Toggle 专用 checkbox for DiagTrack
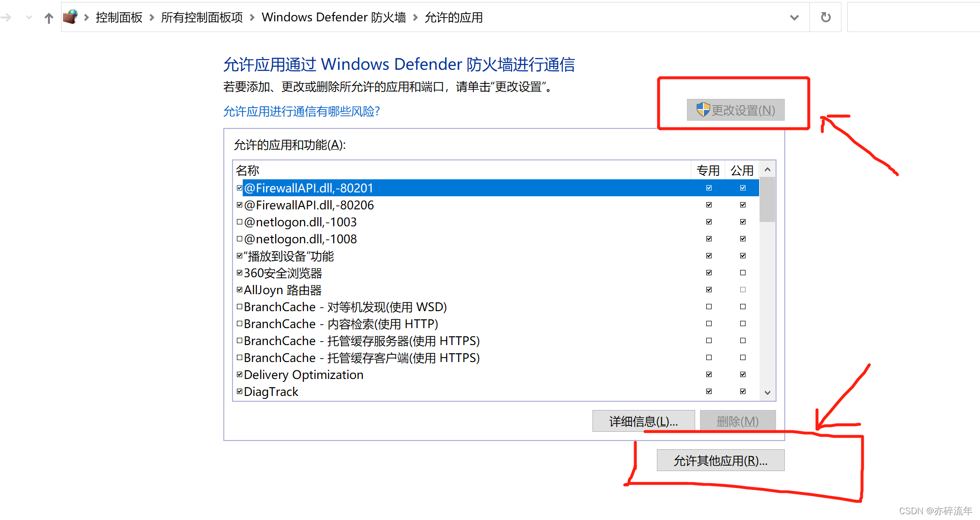 pos(709,391)
